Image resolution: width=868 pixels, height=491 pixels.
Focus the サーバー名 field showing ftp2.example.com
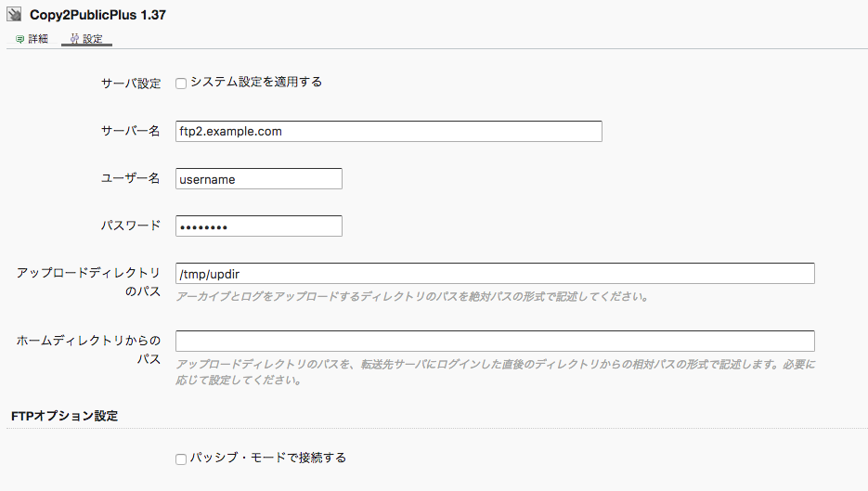[x=389, y=131]
